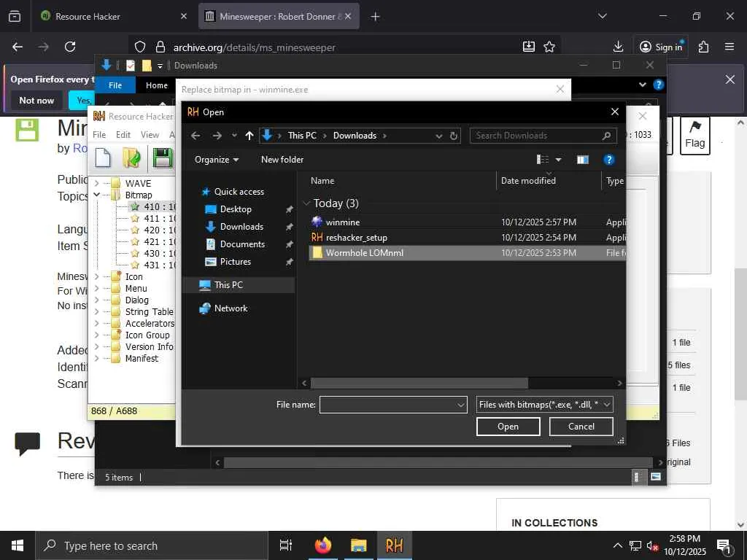Open File Explorer from the taskbar
Screen dimensions: 747x560
pos(359,545)
